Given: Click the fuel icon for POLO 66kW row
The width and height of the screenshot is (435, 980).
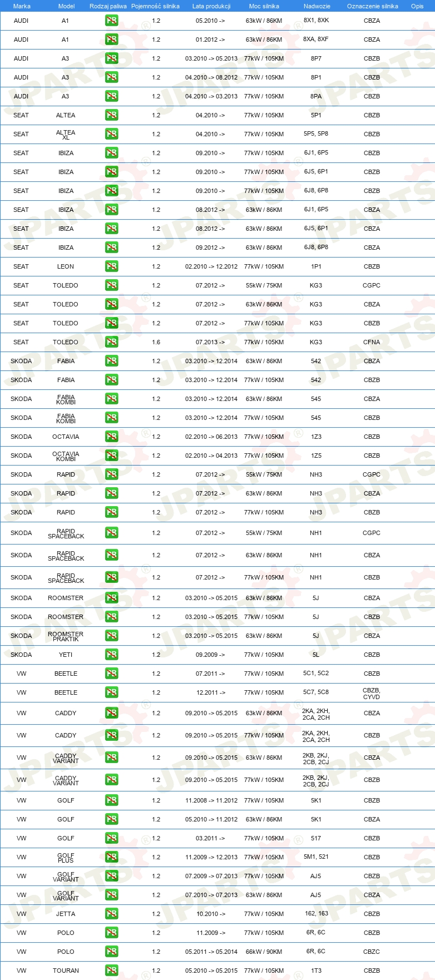Looking at the screenshot, I should (111, 952).
